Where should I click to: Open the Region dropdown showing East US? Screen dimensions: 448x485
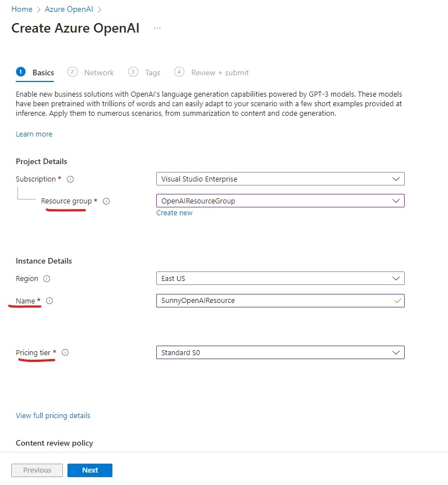[x=280, y=278]
